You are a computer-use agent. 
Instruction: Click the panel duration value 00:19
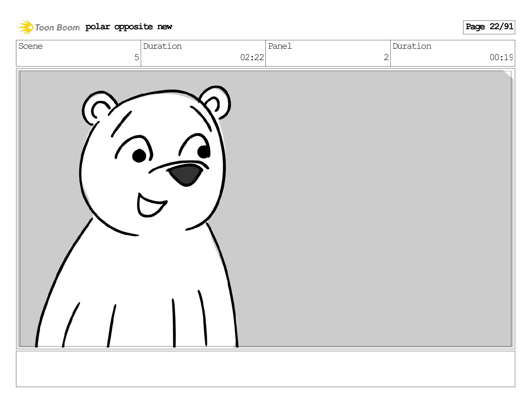click(x=501, y=57)
